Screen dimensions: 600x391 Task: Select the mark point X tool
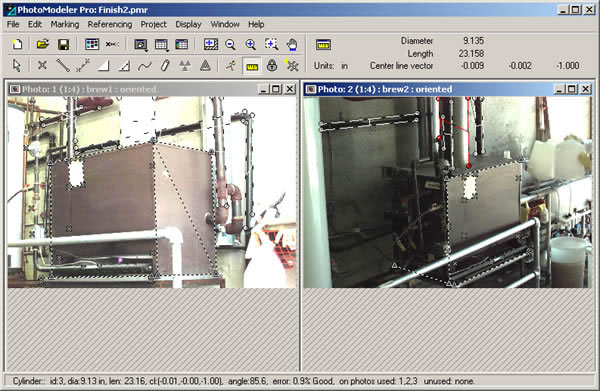tap(42, 66)
